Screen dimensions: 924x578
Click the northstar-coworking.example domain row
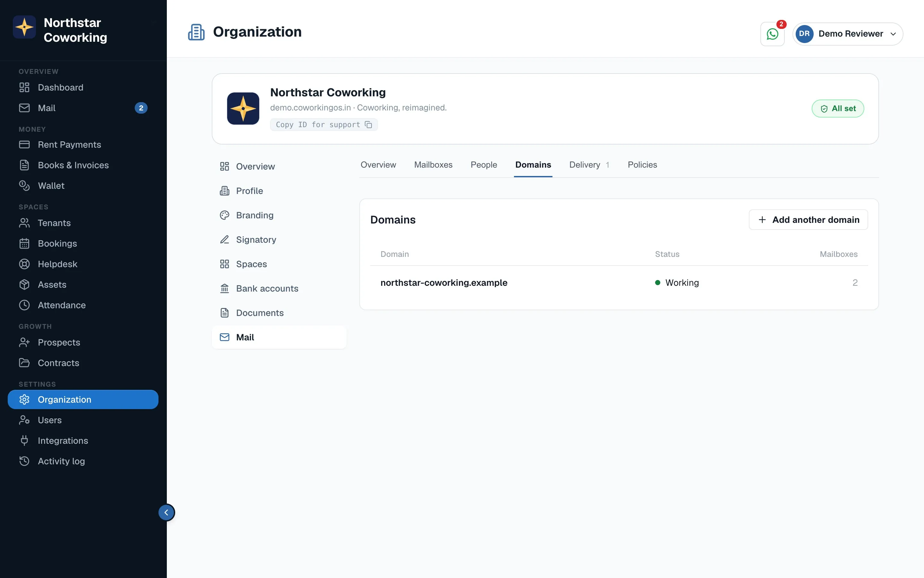[619, 283]
